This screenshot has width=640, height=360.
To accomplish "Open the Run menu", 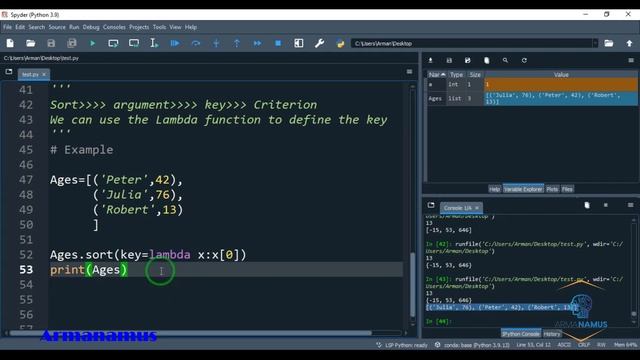I will (x=74, y=27).
